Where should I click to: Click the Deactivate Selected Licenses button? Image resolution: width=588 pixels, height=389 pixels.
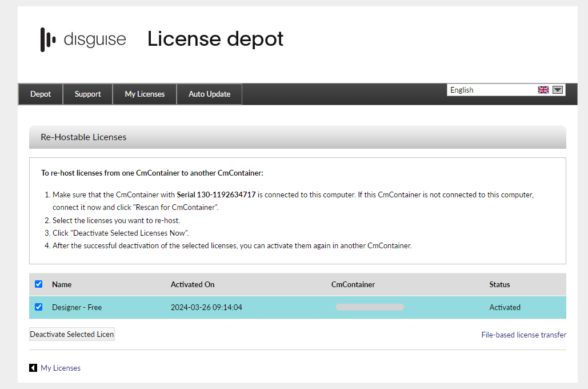[x=71, y=334]
